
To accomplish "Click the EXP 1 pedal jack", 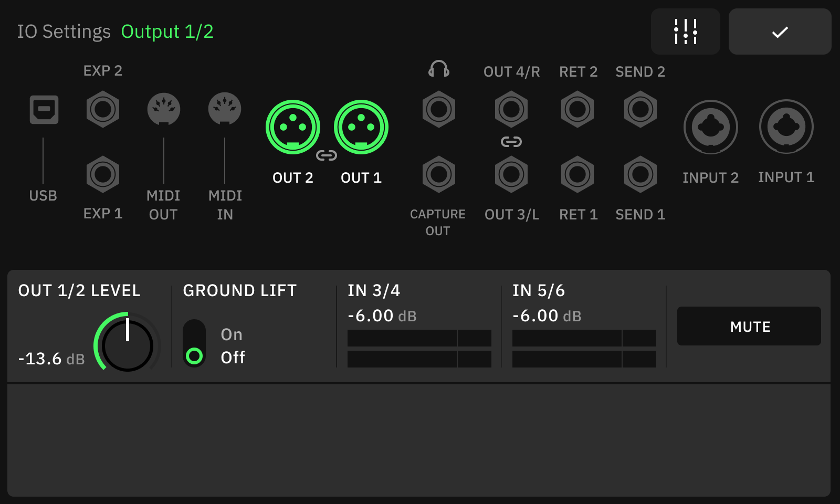I will pos(103,175).
